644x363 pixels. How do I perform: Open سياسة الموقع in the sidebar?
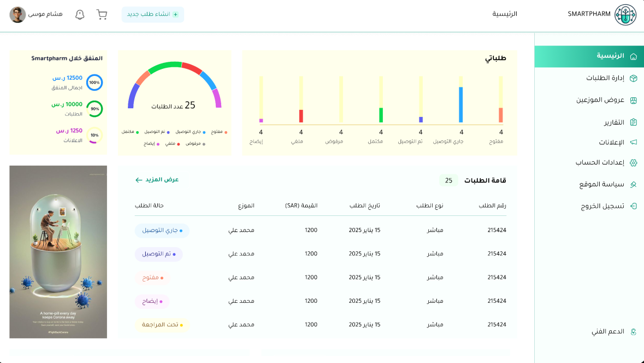(601, 185)
